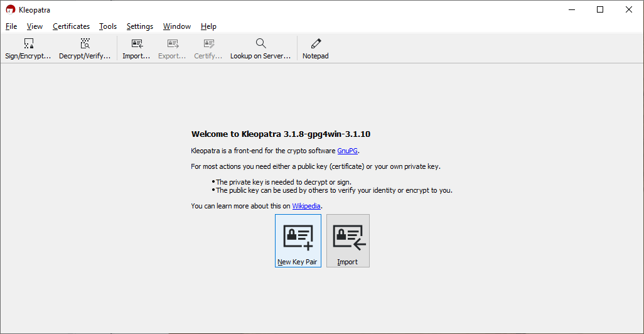Screen dimensions: 644x334
Task: Click the greyed Certify toolbar icon
Action: pos(208,43)
